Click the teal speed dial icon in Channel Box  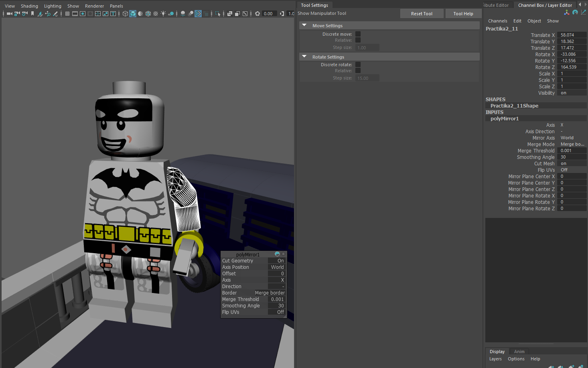pos(575,12)
